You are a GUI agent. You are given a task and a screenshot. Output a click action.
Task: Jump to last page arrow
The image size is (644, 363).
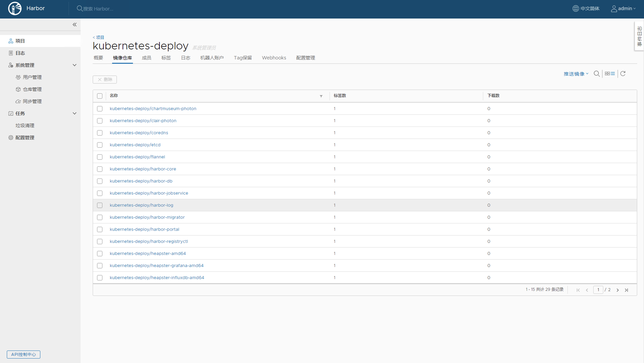pos(626,290)
